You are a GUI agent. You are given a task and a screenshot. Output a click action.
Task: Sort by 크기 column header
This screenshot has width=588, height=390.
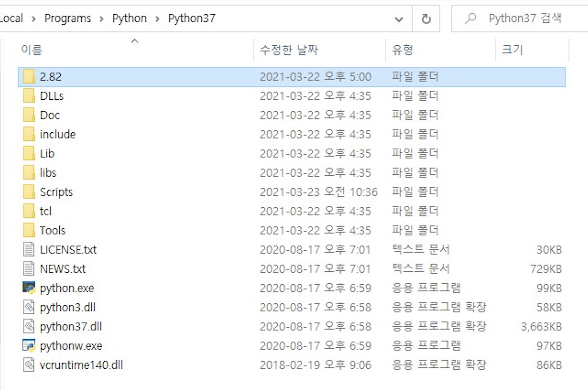[512, 50]
